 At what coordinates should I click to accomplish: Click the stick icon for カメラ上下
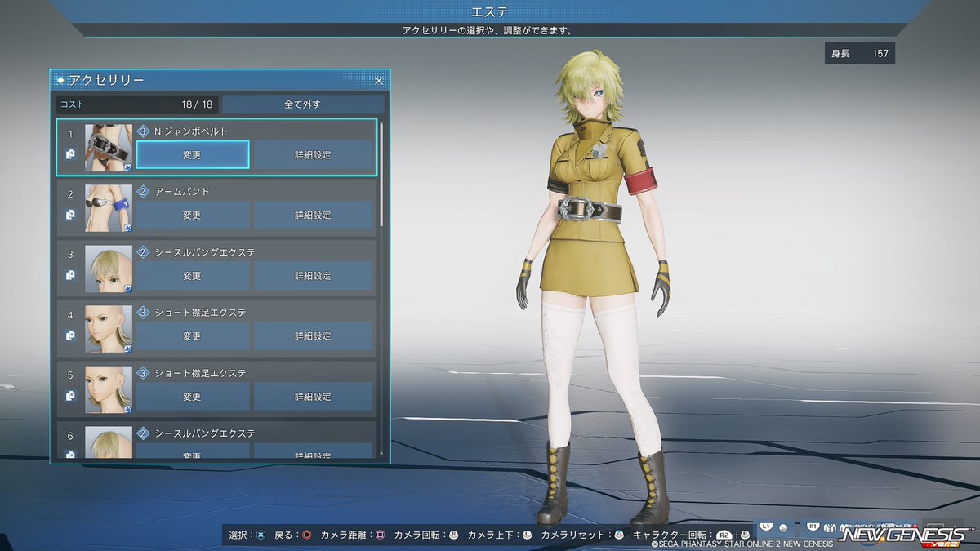pyautogui.click(x=528, y=535)
